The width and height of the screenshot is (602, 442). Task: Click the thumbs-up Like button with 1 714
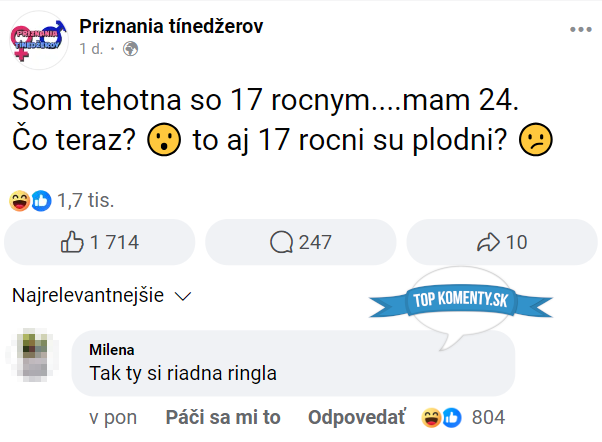[x=100, y=242]
